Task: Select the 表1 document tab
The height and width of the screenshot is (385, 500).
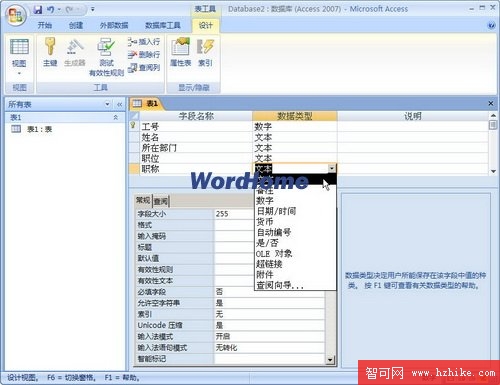Action: click(146, 104)
